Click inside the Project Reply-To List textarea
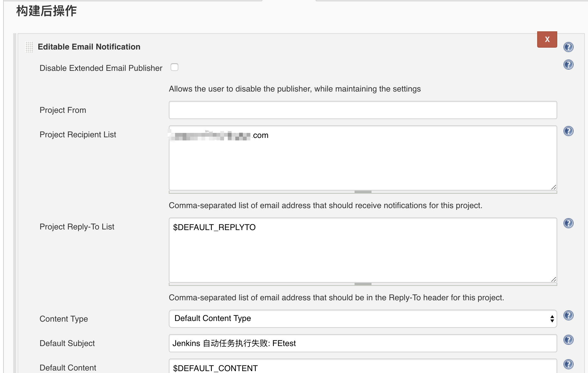The height and width of the screenshot is (373, 588). pos(363,250)
